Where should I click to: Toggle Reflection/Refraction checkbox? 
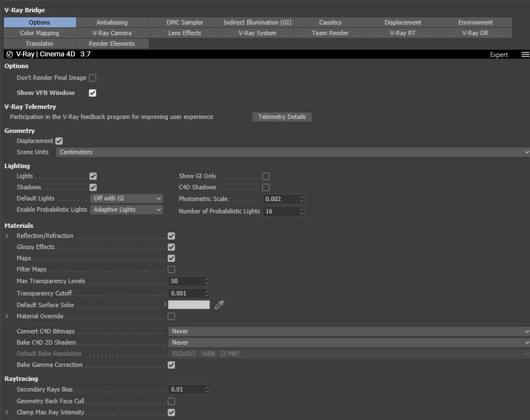pos(172,236)
